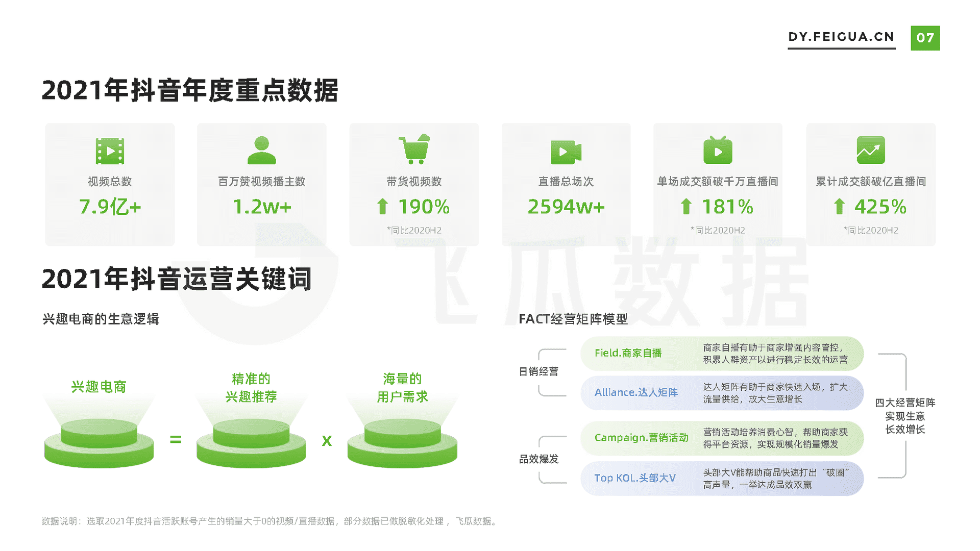Click the 精准的兴趣推荐 label
Screen dimensions: 980x551
251,388
